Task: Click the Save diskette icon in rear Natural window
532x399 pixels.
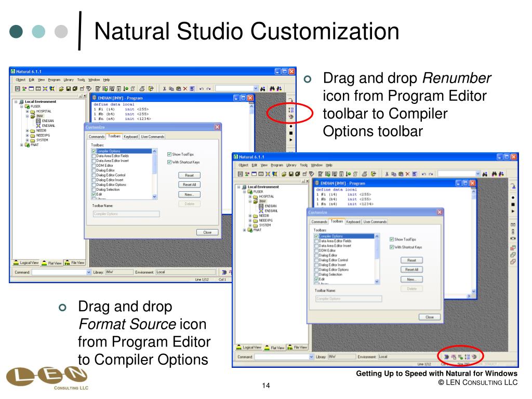Action: [x=68, y=89]
